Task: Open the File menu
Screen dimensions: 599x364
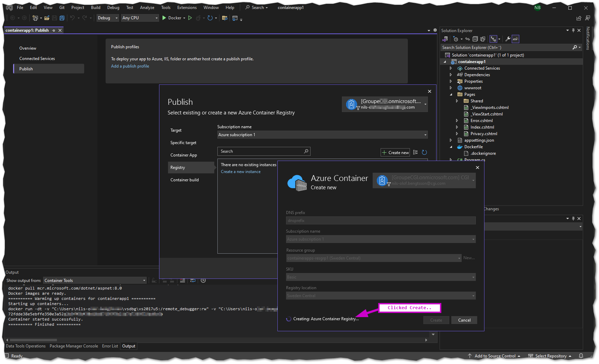Action: tap(20, 8)
